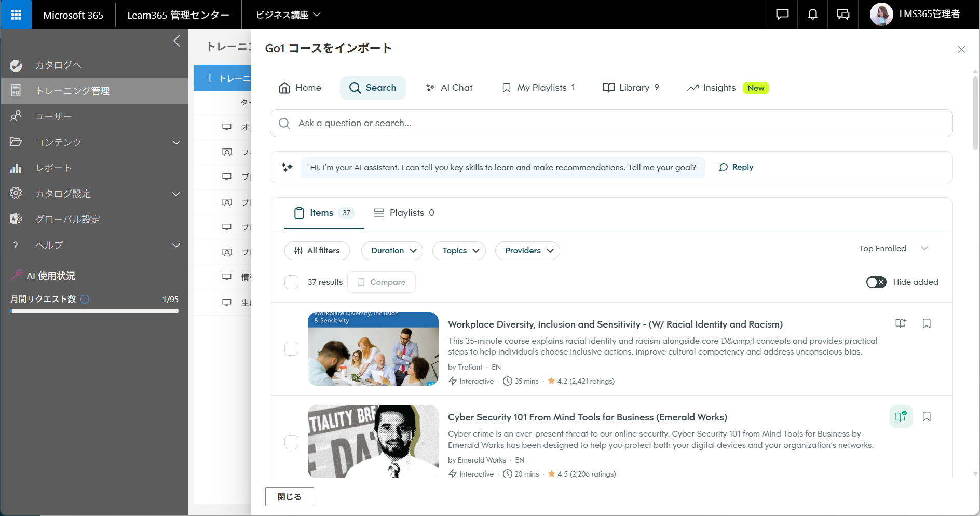980x516 pixels.
Task: Open the notifications bell
Action: [813, 15]
